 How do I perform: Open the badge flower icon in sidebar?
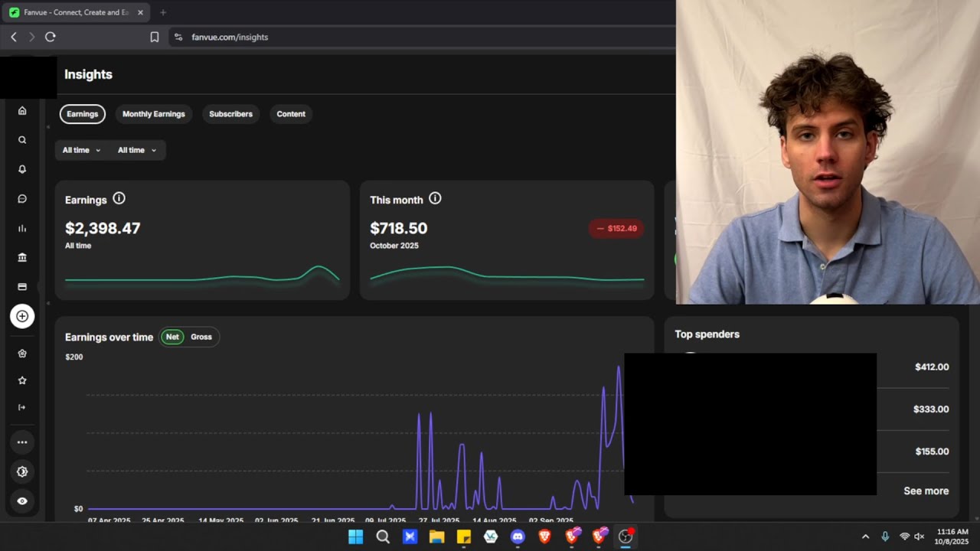[22, 354]
